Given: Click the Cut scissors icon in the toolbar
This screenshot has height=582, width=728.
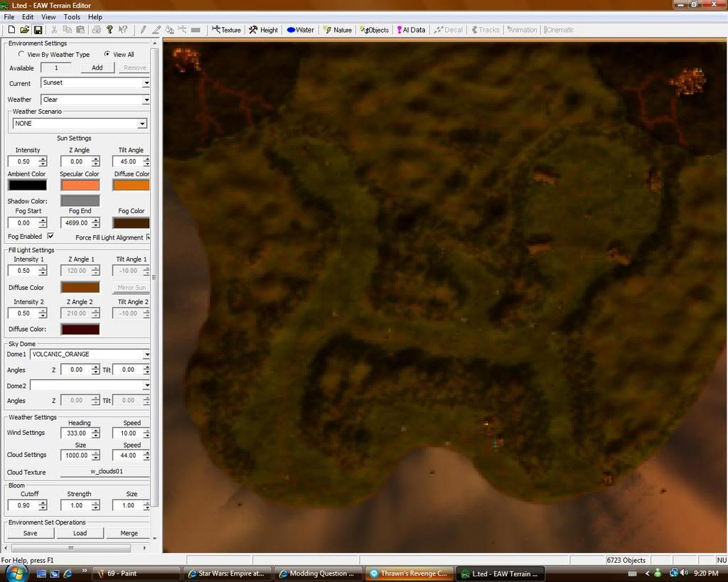Looking at the screenshot, I should pyautogui.click(x=54, y=30).
